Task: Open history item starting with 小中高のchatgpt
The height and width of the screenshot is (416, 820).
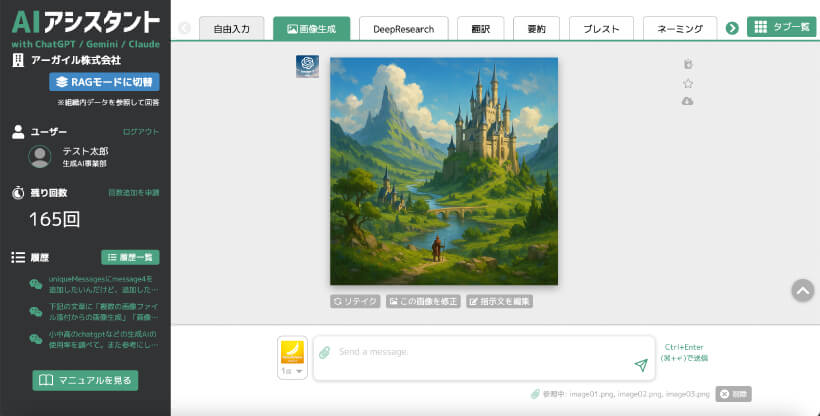Action: pyautogui.click(x=103, y=339)
